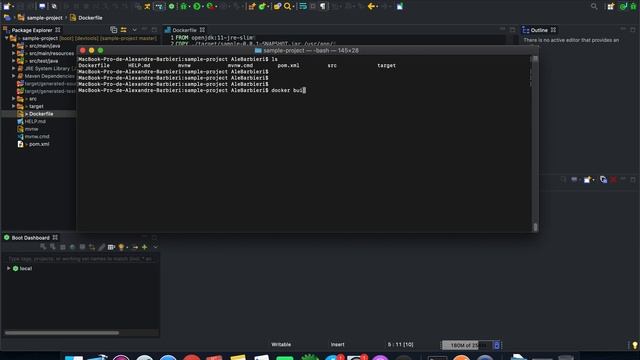Image resolution: width=640 pixels, height=360 pixels.
Task: Click the green Debug bug icon
Action: (184, 6)
